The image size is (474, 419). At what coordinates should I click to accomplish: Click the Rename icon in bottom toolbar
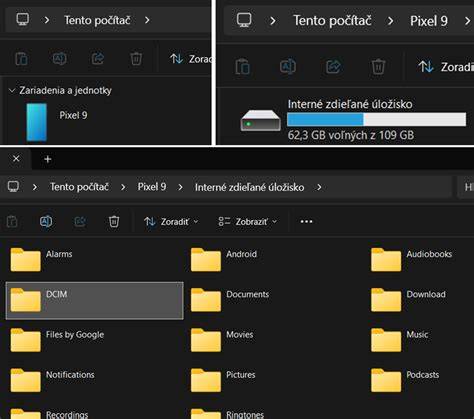46,221
